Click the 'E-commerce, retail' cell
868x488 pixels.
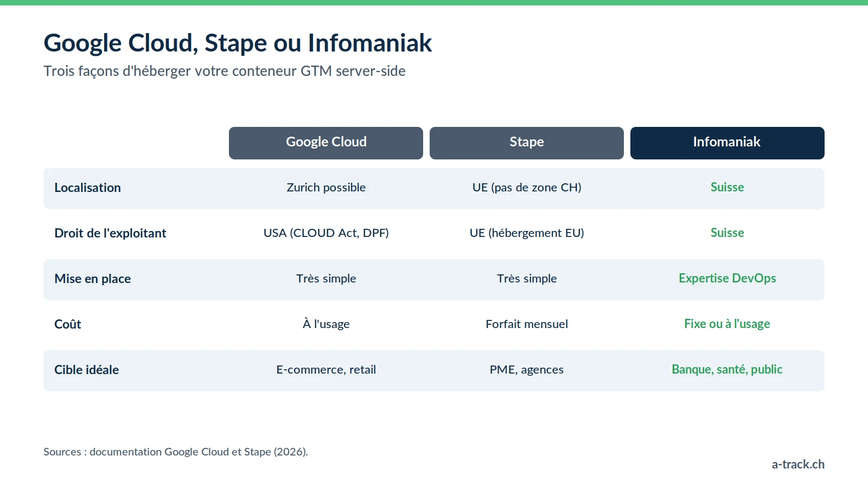(326, 370)
